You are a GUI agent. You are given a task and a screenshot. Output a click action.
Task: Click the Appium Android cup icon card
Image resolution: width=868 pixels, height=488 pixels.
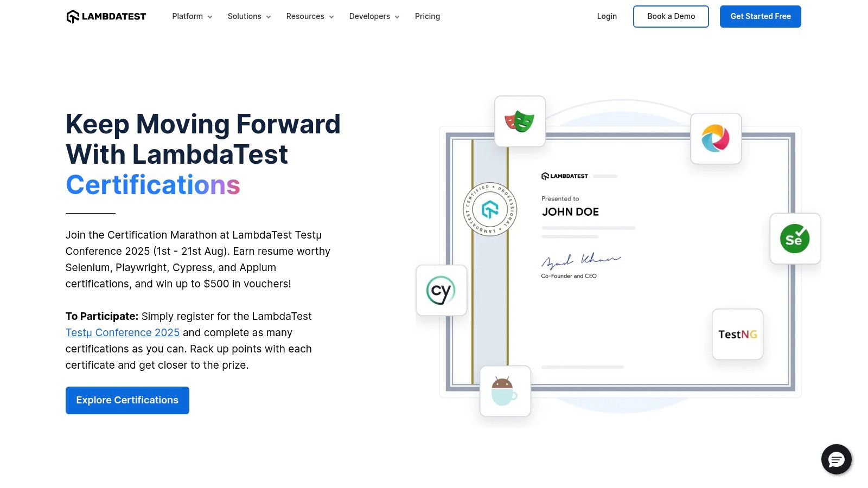[x=505, y=391]
